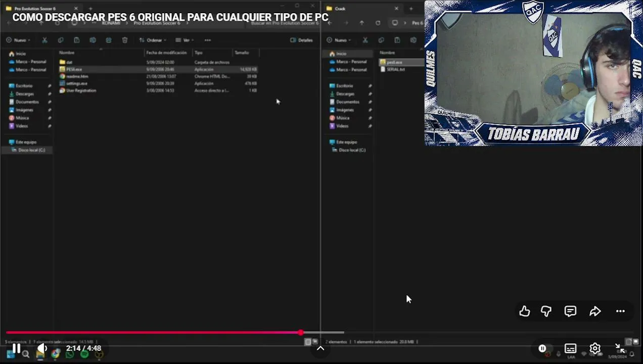Screen dimensions: 643x364
Task: Toggle the Detalles pane button
Action: tap(302, 40)
